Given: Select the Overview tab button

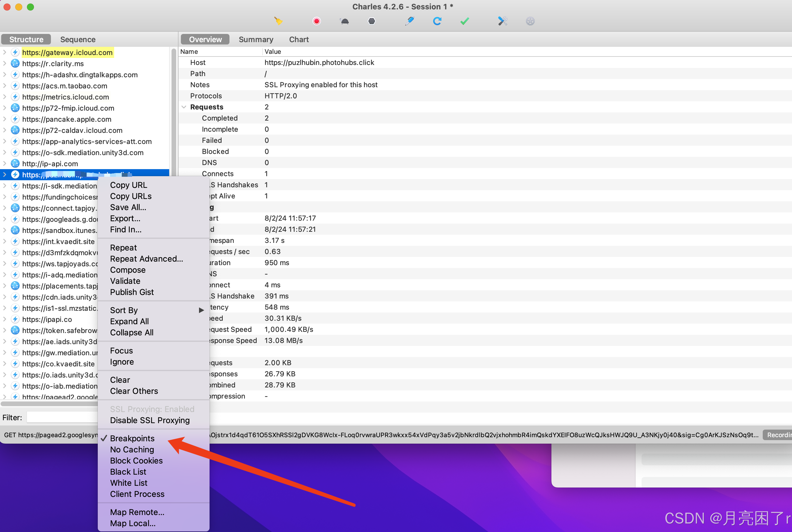Looking at the screenshot, I should (x=205, y=39).
